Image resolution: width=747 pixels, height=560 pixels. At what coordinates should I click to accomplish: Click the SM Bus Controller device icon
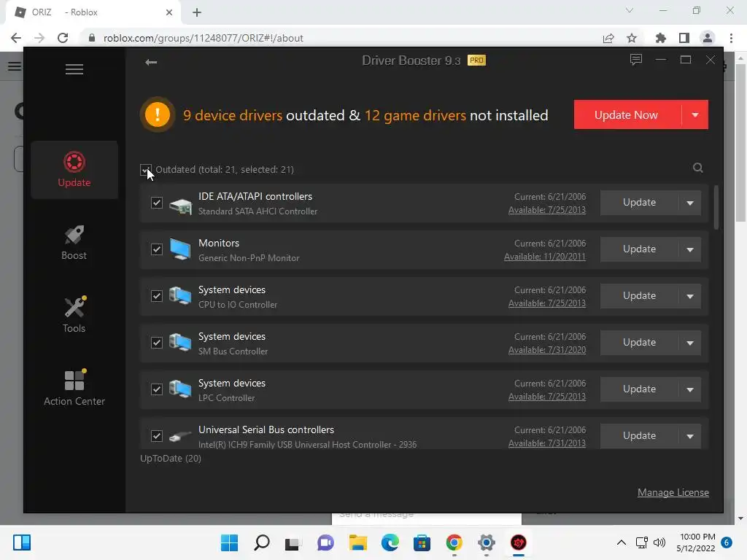(181, 343)
